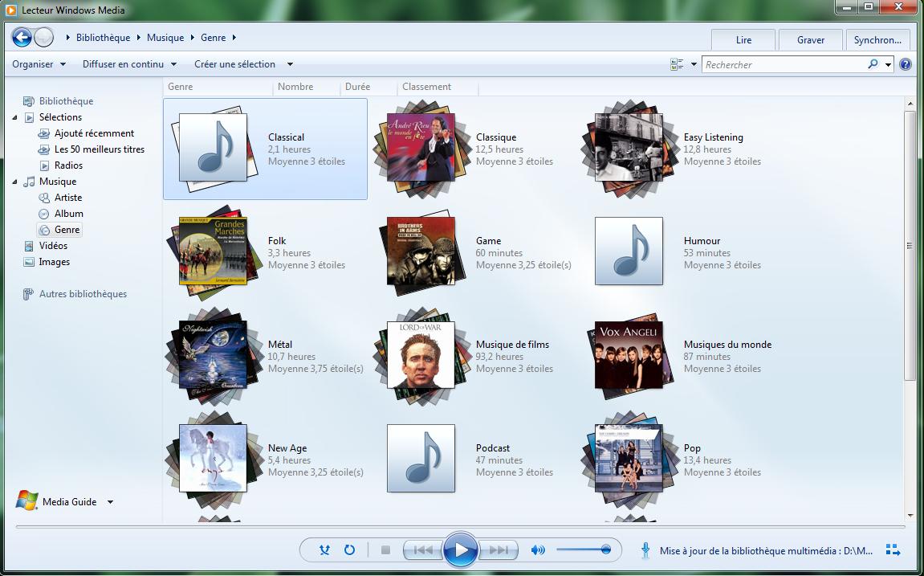Select the New Age genre stack
The height and width of the screenshot is (576, 924).
(x=213, y=459)
